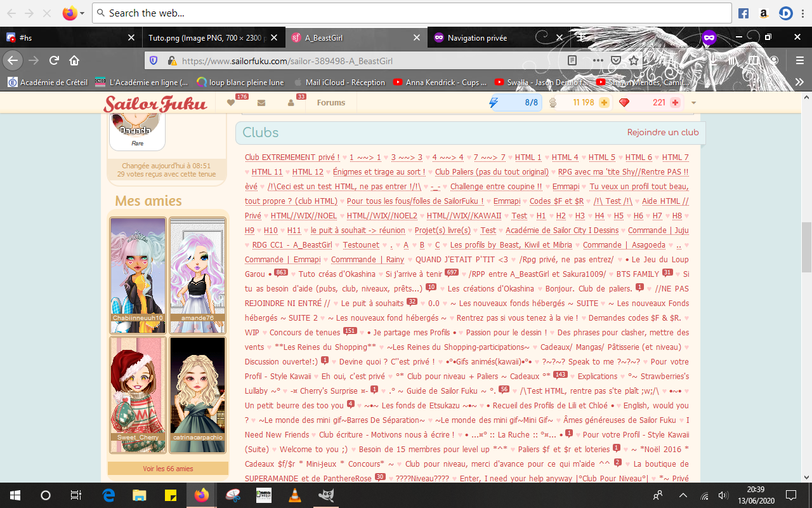812x508 pixels.
Task: Open the Énigmes et tirage au sort ! club
Action: [x=379, y=171]
